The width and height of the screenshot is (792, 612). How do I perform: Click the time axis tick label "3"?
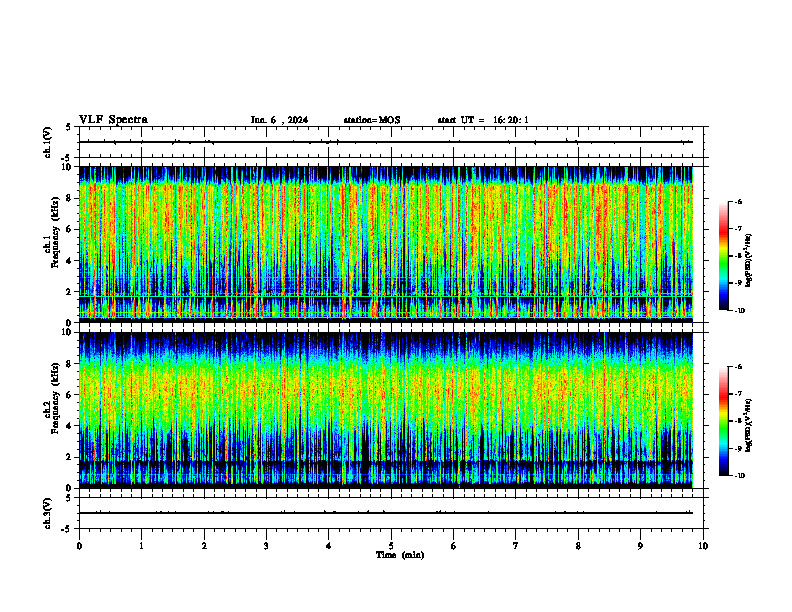click(x=266, y=546)
